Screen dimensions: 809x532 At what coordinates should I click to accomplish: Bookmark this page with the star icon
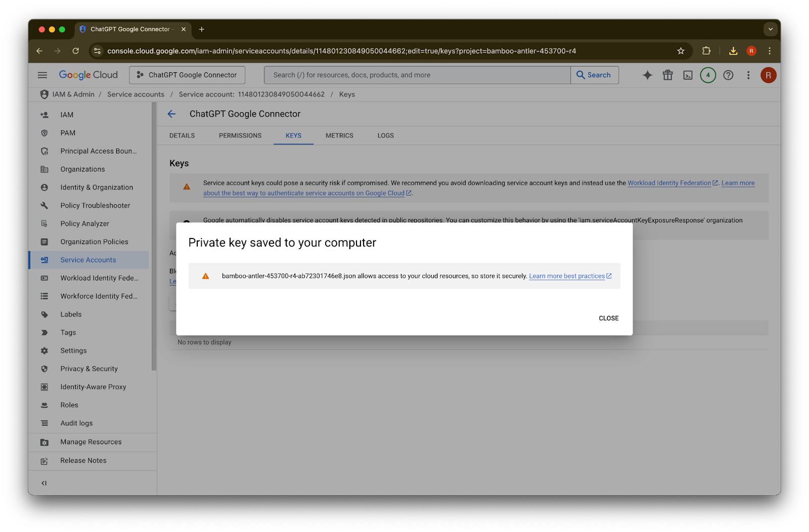click(681, 51)
